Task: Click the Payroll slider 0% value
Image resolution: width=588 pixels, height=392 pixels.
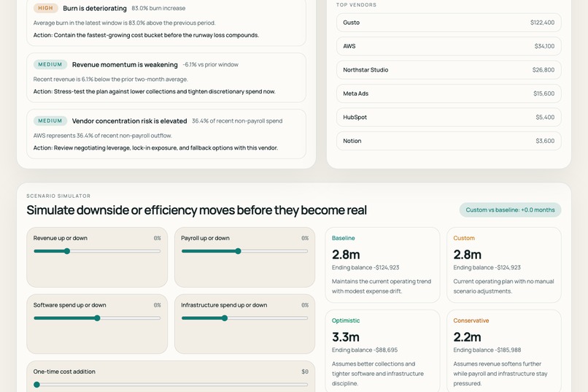Action: (x=305, y=238)
